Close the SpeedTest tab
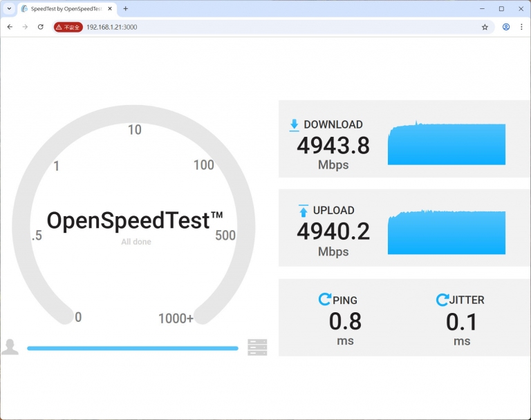531x420 pixels. 110,9
